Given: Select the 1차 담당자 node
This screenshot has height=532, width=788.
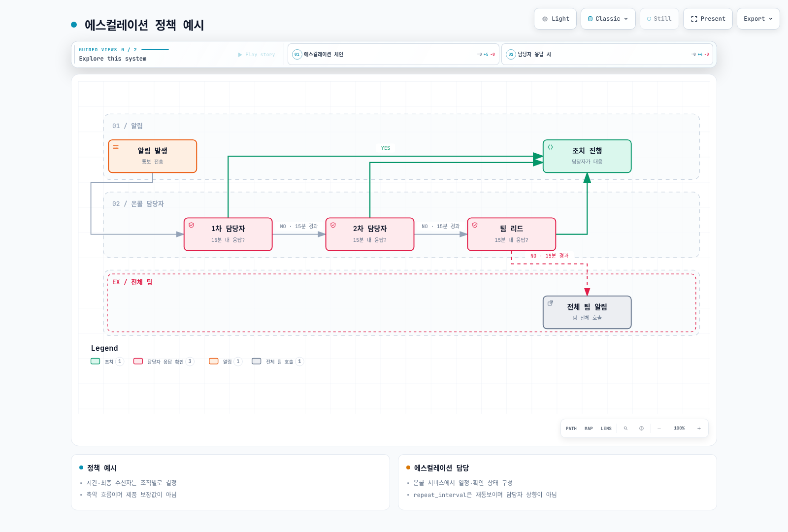Looking at the screenshot, I should click(228, 234).
